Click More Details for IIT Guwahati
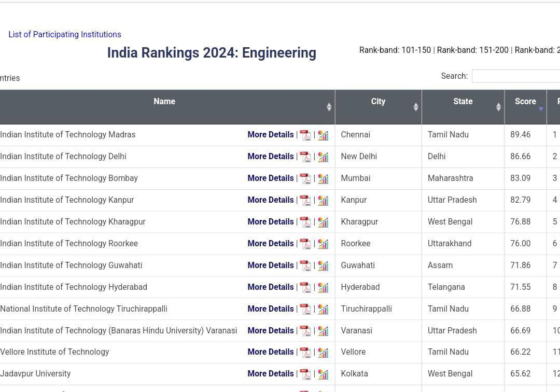 [270, 265]
